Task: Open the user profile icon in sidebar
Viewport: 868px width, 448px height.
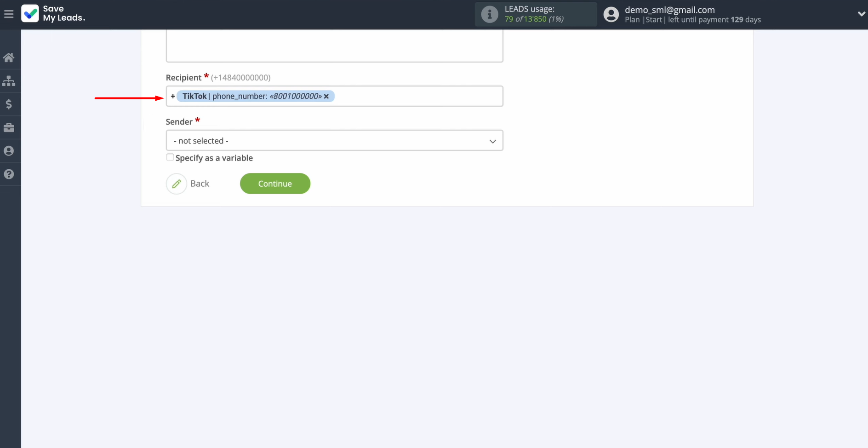Action: pyautogui.click(x=9, y=150)
